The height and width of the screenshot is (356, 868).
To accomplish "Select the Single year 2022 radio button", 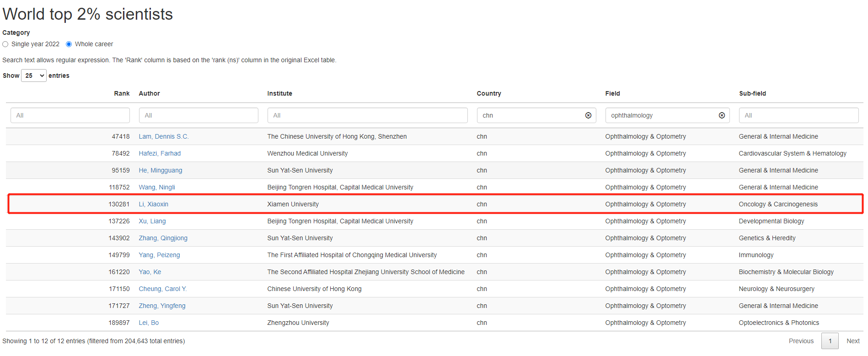I will pos(5,44).
